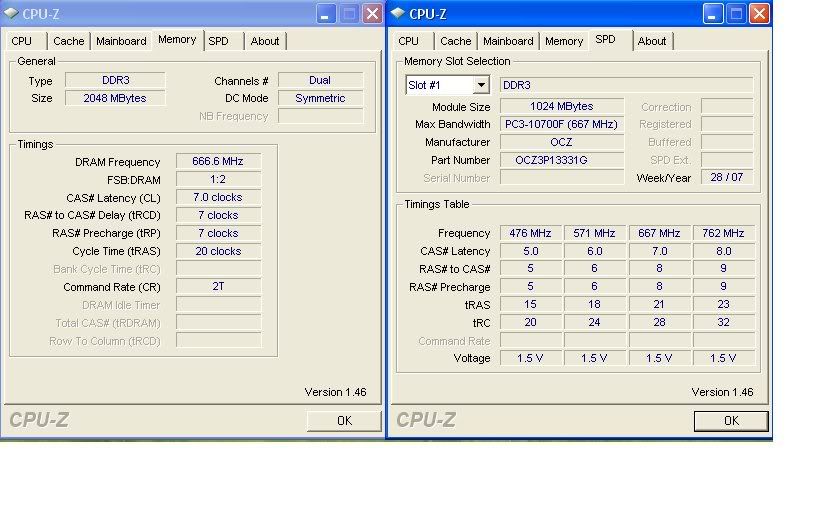Minimize the left CPU-Z window
This screenshot has width=840, height=525.
pyautogui.click(x=325, y=13)
